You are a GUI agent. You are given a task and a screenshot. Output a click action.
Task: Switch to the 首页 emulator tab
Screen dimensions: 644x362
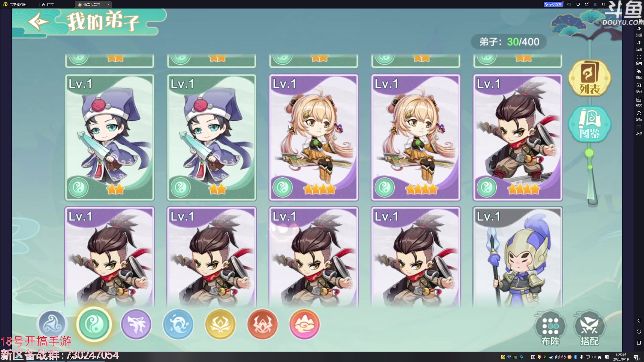[x=48, y=4]
